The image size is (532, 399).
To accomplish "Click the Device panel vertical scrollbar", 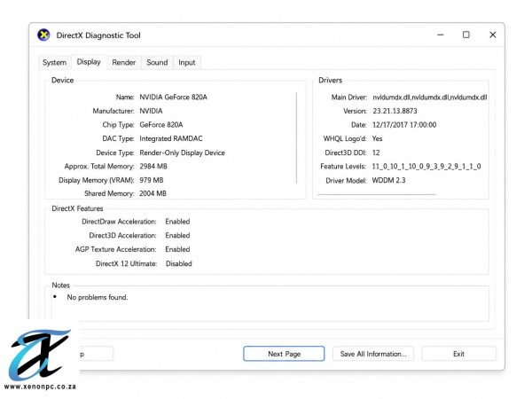I will click(x=296, y=137).
